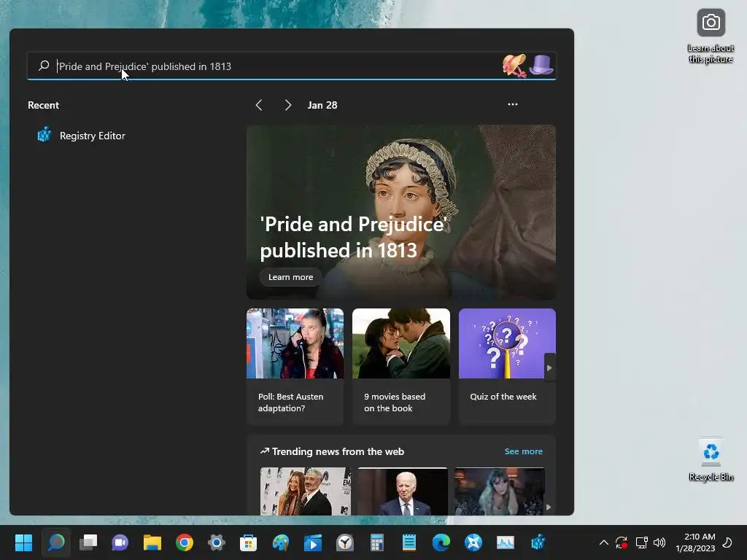
Task: Go to previous day's search highlight
Action: [x=259, y=105]
